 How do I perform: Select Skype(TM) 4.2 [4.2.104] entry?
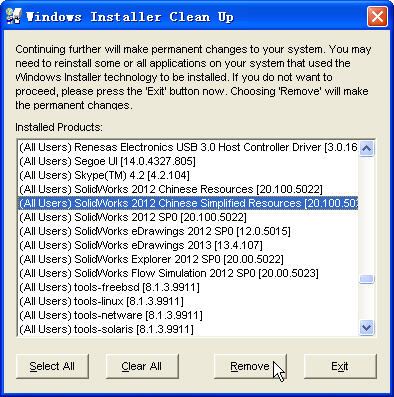point(188,175)
